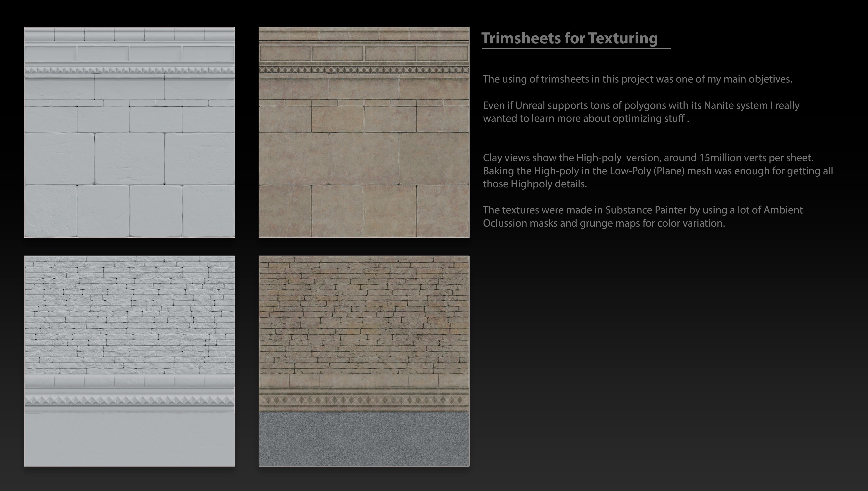The width and height of the screenshot is (868, 491).
Task: Click the diamond pattern band in the textured brick sheet
Action: point(364,400)
